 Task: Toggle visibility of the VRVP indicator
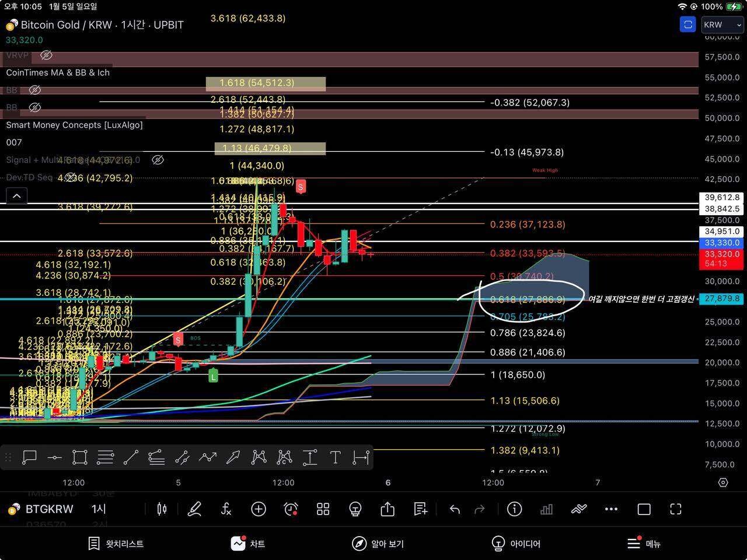[x=46, y=55]
